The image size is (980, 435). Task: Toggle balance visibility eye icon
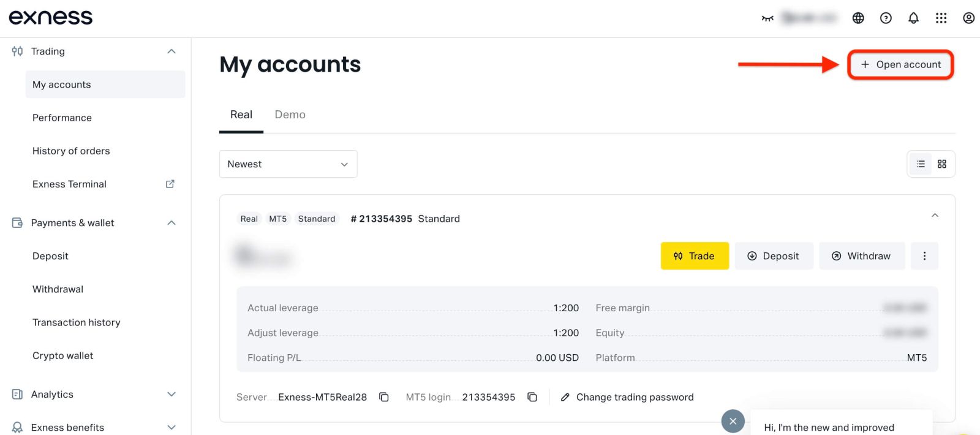(x=767, y=18)
